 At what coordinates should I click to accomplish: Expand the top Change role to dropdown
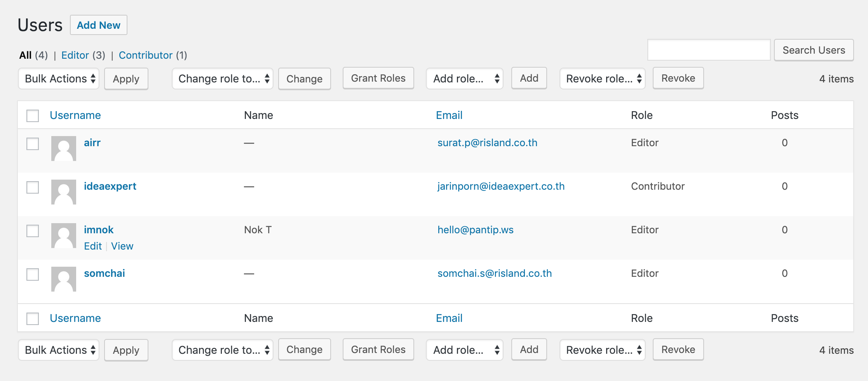(x=223, y=79)
